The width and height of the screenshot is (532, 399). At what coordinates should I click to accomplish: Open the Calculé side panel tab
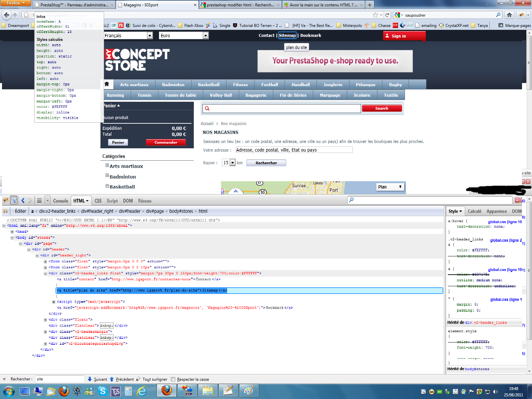474,211
